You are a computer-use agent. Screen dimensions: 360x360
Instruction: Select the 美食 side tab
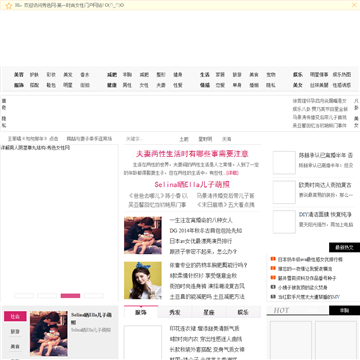pyautogui.click(x=15, y=347)
